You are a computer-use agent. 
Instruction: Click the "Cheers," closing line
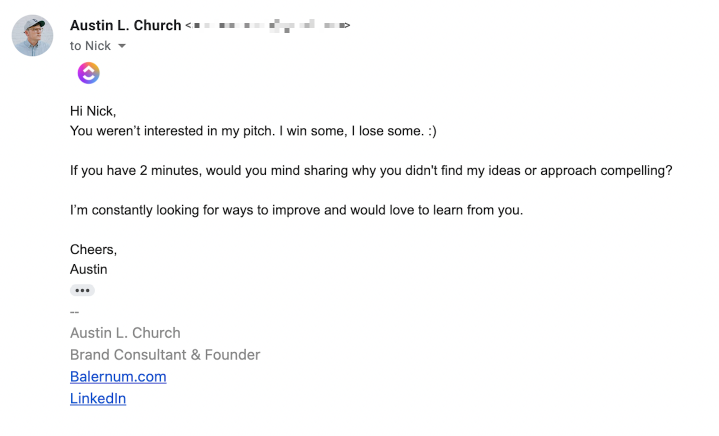pos(93,249)
